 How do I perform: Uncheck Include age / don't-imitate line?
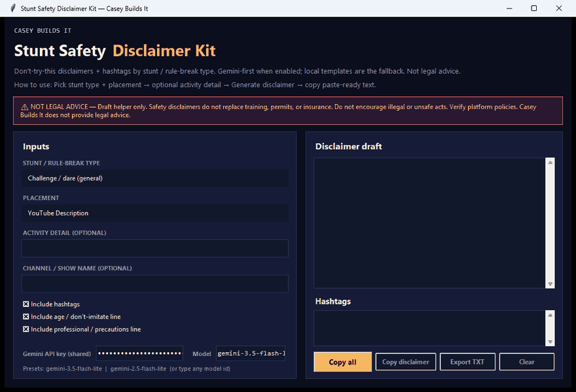(x=26, y=317)
